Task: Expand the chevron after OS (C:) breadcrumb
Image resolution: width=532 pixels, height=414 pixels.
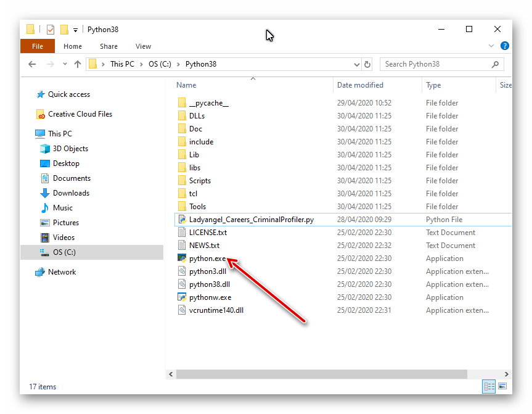Action: 178,65
